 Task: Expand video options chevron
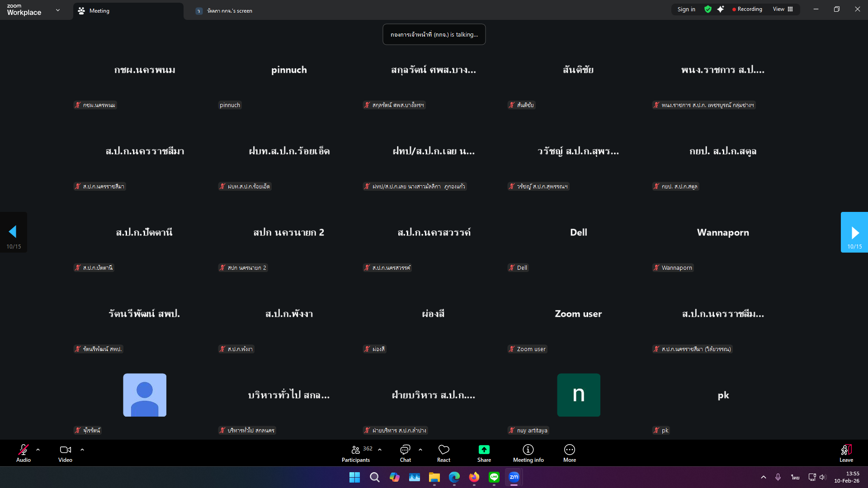(x=82, y=450)
